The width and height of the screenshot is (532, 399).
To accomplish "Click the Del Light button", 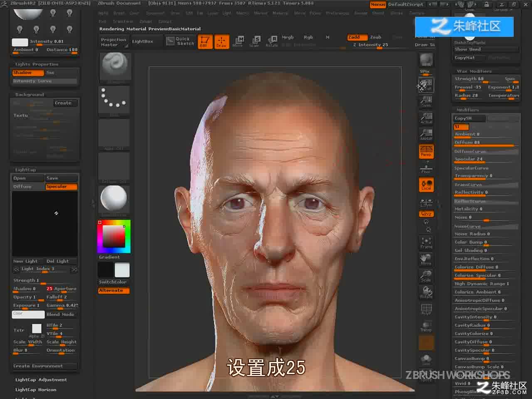I will pyautogui.click(x=61, y=261).
